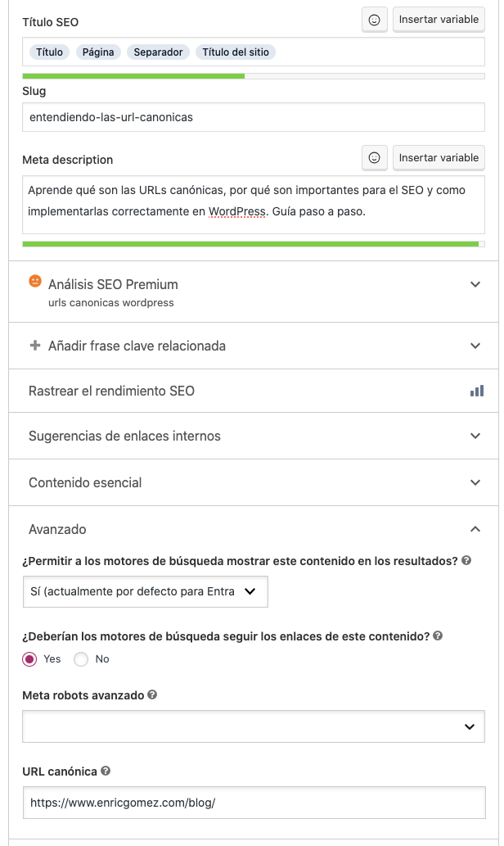The image size is (504, 846).
Task: Click Insertar variable button for Título SEO
Action: (439, 20)
